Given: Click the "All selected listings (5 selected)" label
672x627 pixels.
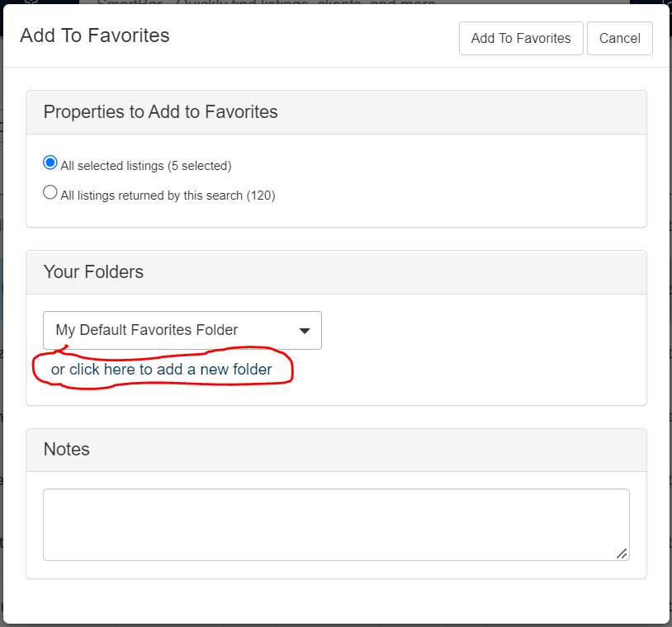Looking at the screenshot, I should coord(145,166).
